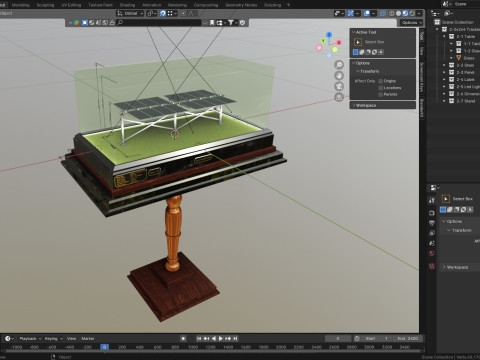The width and height of the screenshot is (480, 360).
Task: Open the Keying menu in timeline
Action: point(54,338)
